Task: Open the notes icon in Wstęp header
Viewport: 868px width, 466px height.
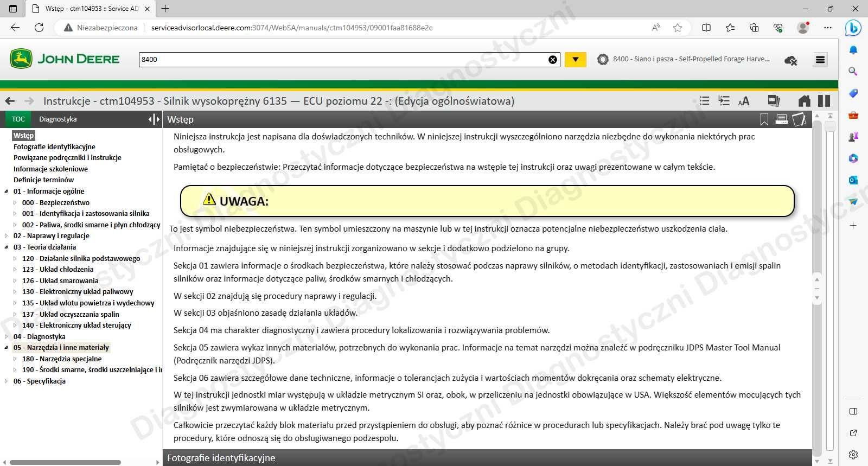Action: coord(799,119)
